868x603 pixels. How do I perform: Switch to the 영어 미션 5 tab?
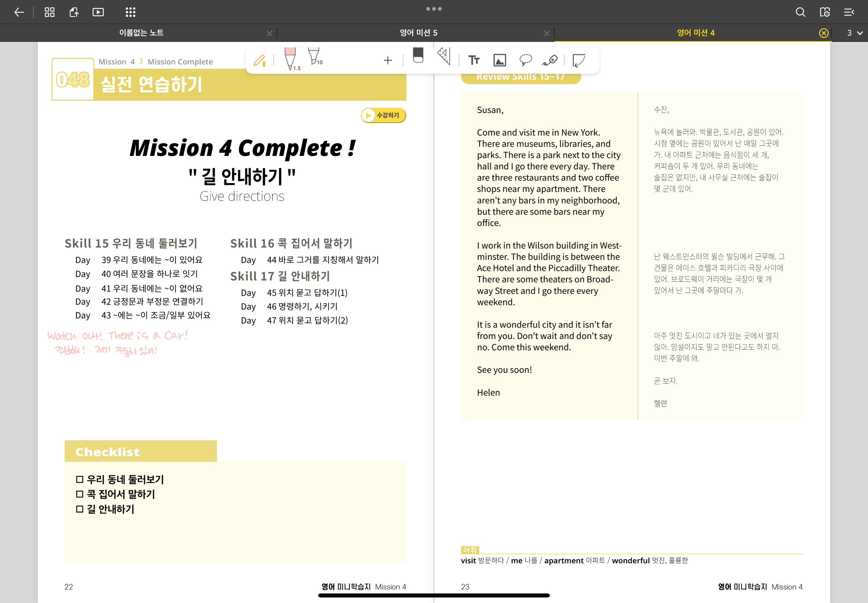point(418,33)
